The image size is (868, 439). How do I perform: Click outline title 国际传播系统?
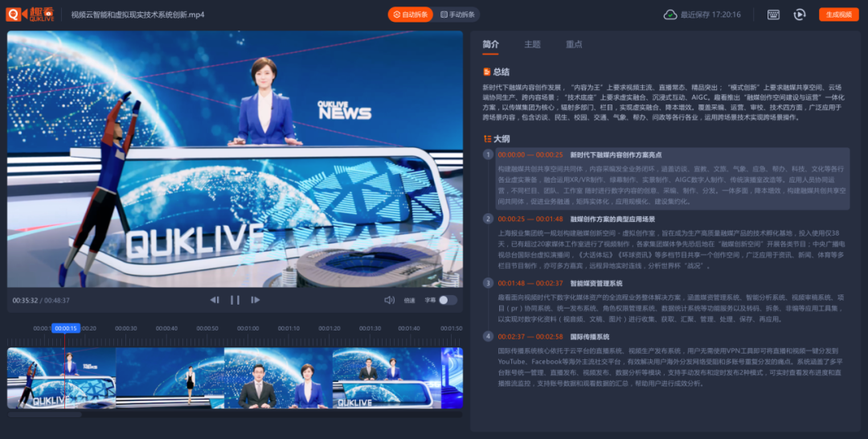[590, 337]
